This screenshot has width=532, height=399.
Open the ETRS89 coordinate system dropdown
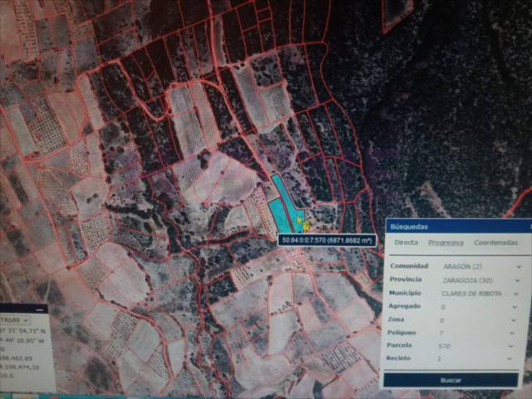(15, 319)
